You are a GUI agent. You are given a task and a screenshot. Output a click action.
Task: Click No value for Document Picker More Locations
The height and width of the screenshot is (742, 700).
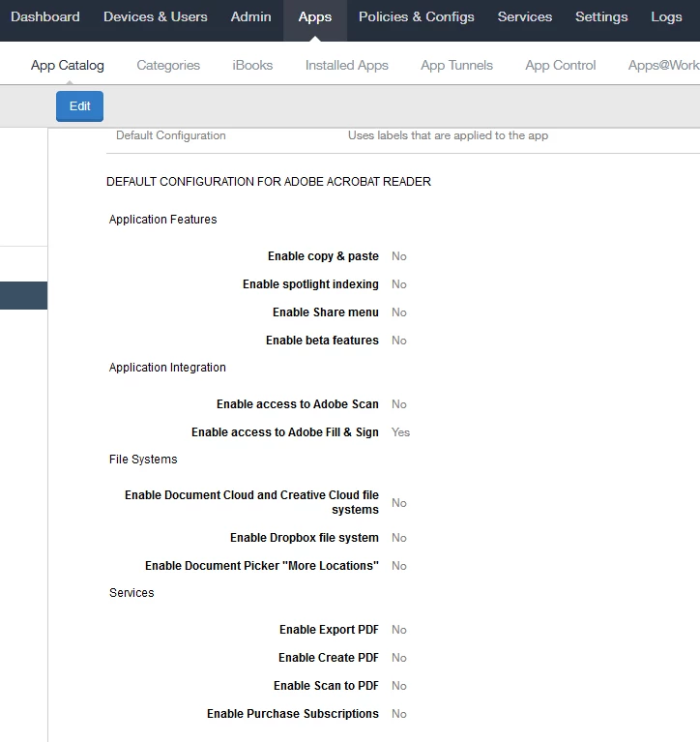pos(398,566)
